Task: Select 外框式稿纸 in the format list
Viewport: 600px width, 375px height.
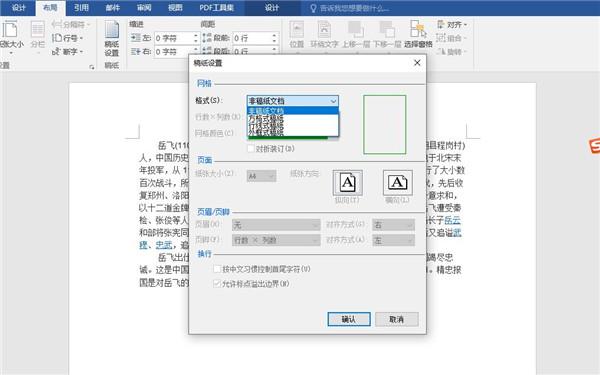Action: coord(293,132)
